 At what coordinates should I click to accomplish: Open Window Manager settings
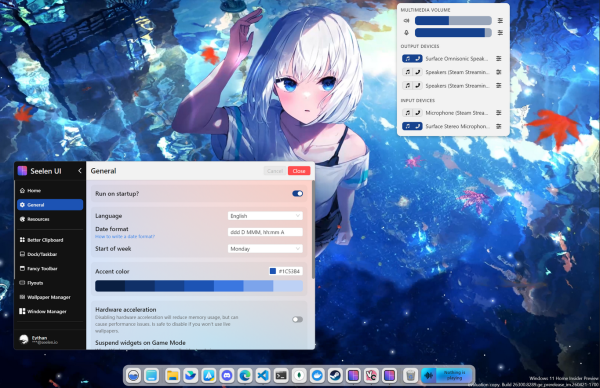(x=50, y=311)
